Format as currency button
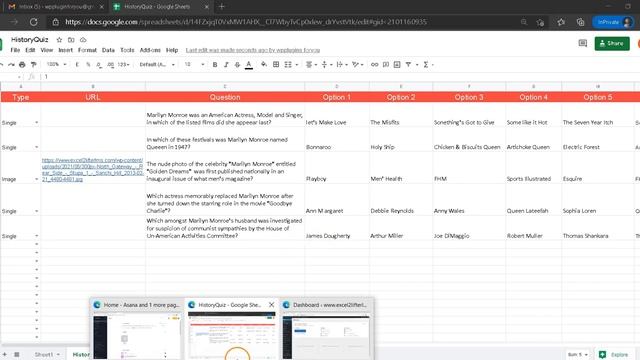Viewport: 640px width, 360px height. (77, 64)
